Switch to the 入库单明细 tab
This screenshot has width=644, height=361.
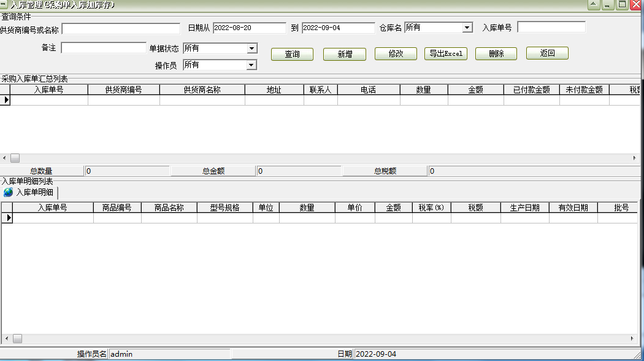point(34,191)
